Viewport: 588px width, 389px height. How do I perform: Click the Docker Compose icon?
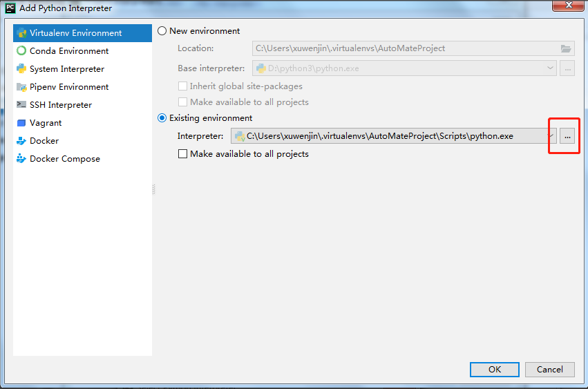pos(21,159)
